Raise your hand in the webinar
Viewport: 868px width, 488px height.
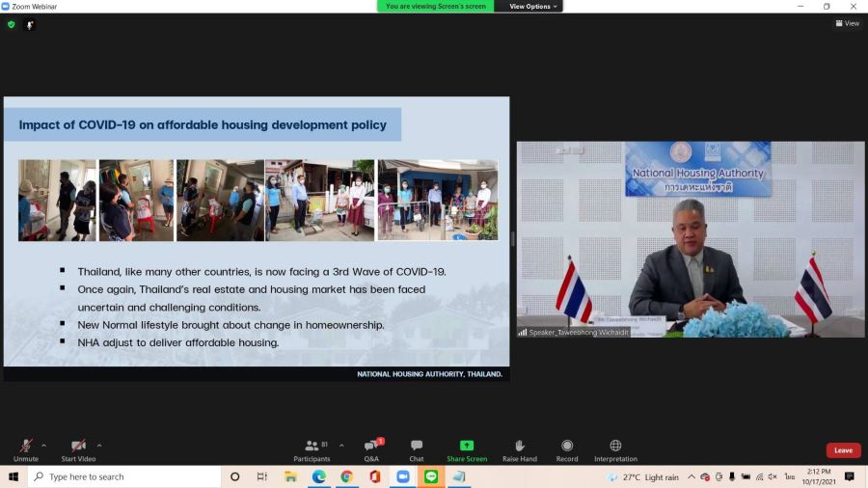click(520, 449)
